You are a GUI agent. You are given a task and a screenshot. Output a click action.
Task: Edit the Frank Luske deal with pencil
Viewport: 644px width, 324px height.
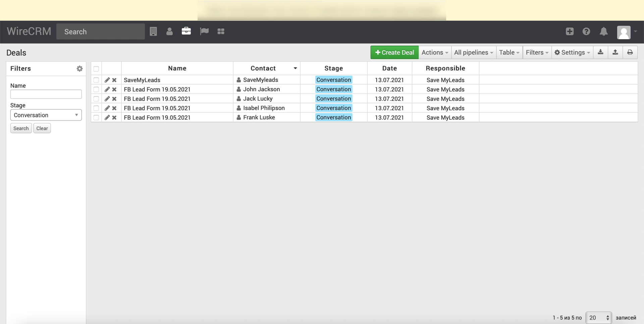[107, 118]
